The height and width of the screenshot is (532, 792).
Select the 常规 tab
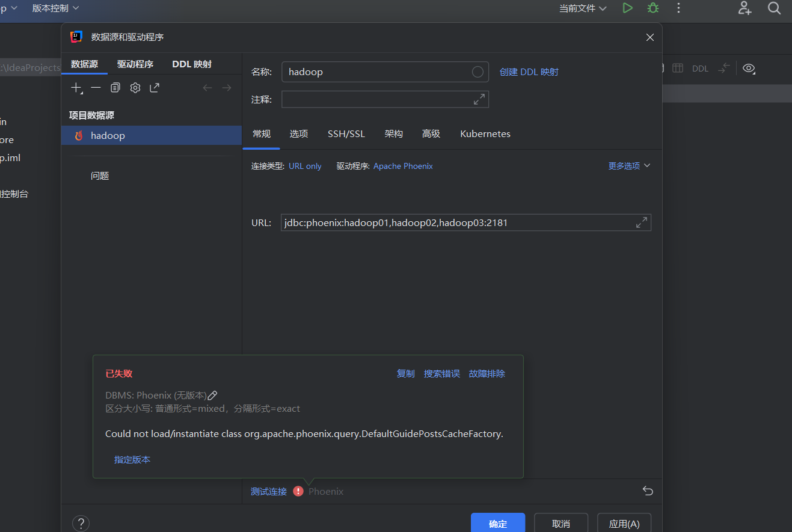coord(262,134)
